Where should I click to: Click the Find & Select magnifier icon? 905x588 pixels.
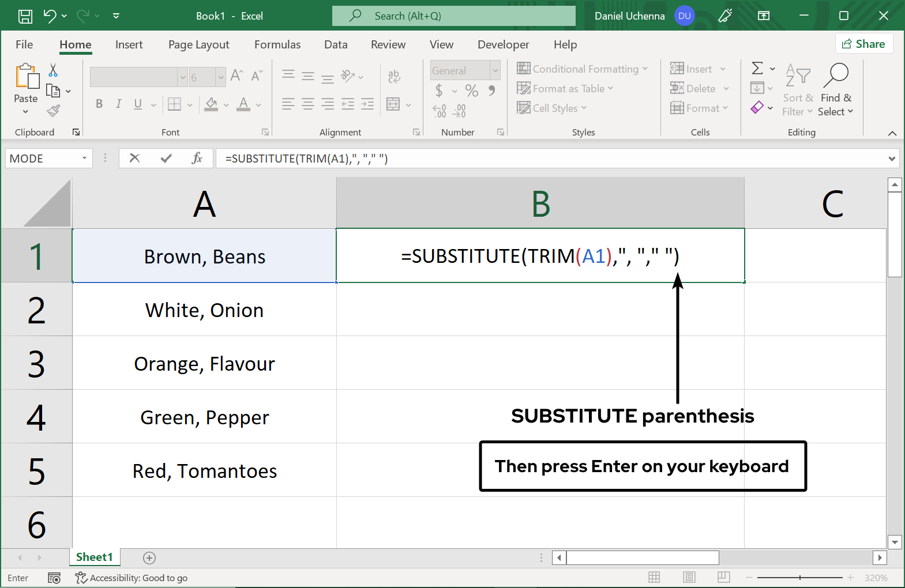pos(836,75)
